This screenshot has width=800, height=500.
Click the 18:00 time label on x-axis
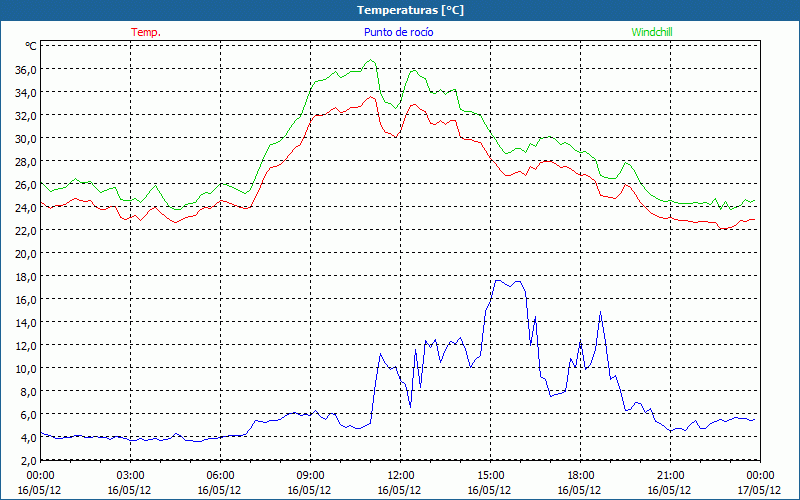tap(581, 476)
